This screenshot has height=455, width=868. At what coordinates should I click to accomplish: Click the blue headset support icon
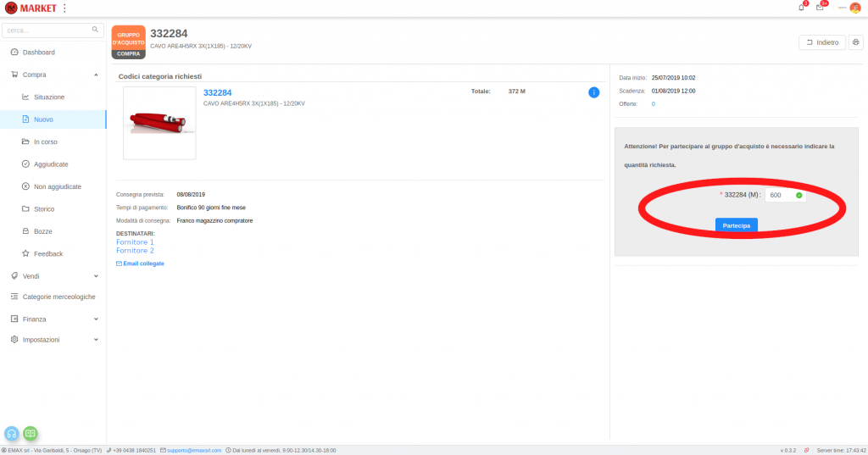tap(12, 433)
